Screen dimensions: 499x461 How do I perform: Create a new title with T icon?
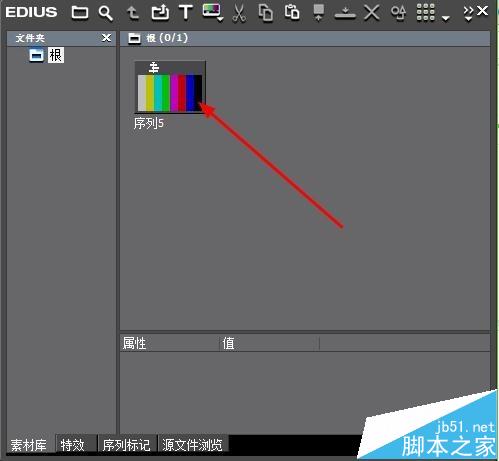[186, 12]
